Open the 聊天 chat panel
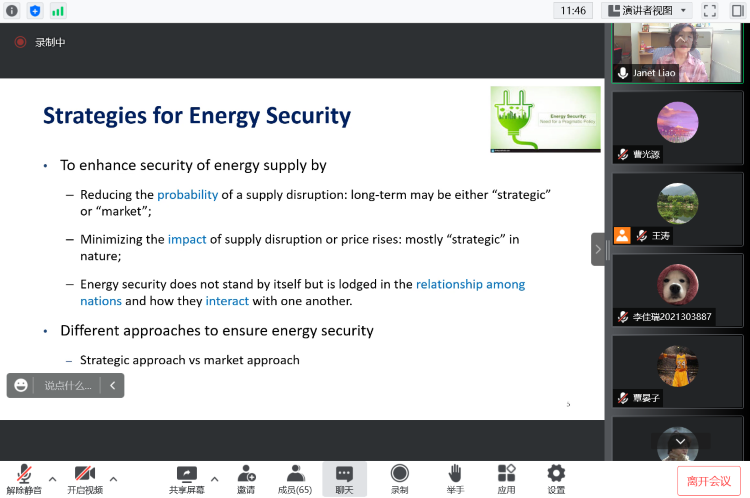The height and width of the screenshot is (498, 750). [x=344, y=478]
